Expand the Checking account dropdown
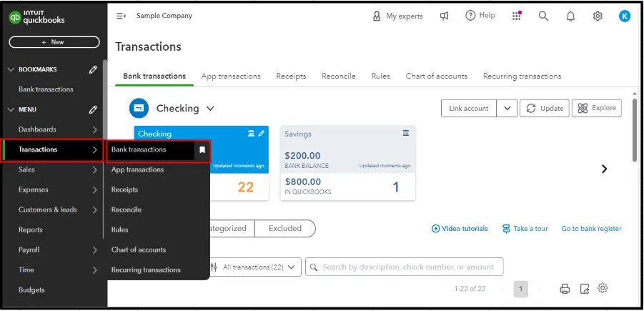 pos(210,109)
